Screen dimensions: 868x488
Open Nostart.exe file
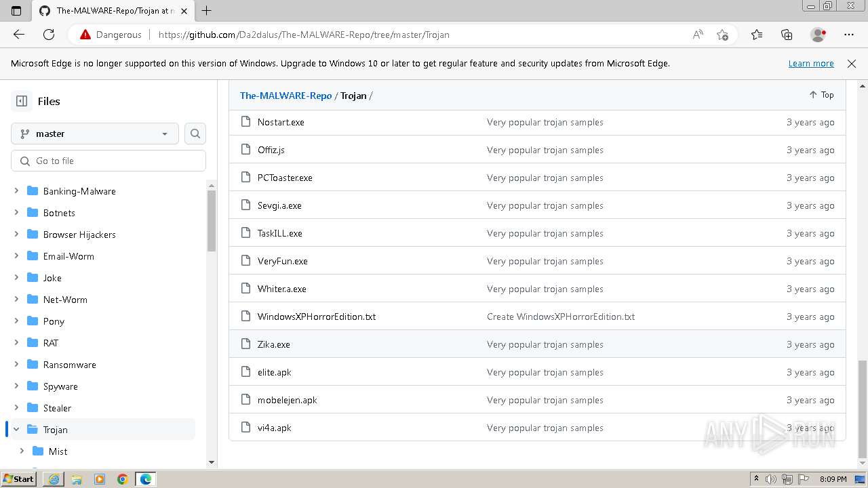tap(281, 123)
